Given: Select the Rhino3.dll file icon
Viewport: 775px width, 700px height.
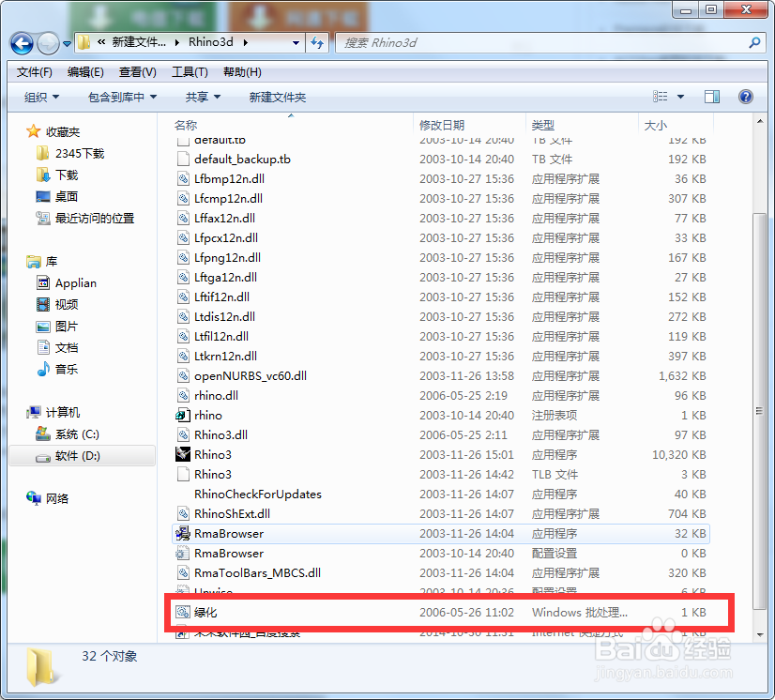Looking at the screenshot, I should [x=183, y=435].
